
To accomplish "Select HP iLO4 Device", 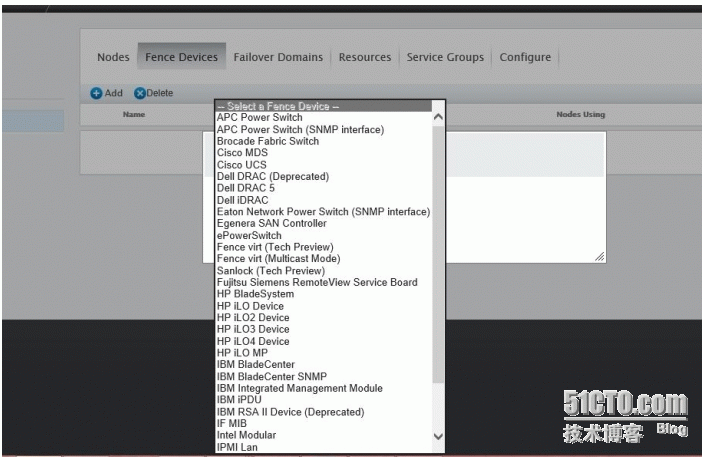I will pyautogui.click(x=324, y=342).
